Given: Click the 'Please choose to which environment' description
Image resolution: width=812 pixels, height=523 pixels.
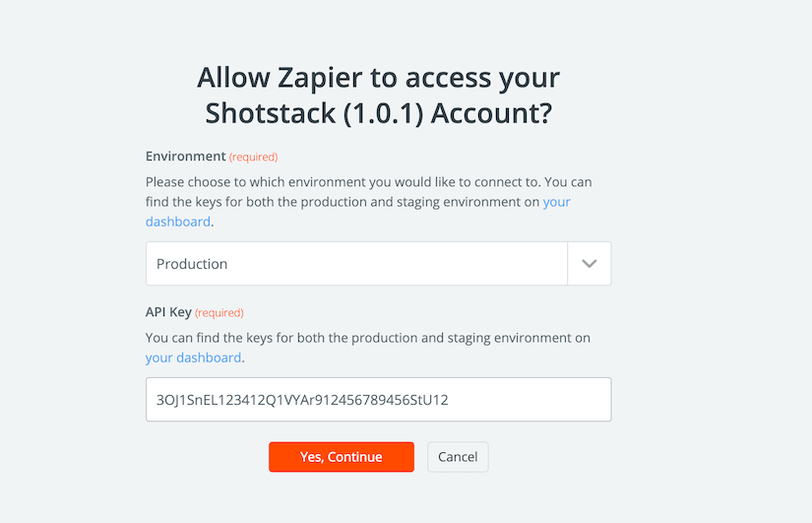Looking at the screenshot, I should (x=368, y=202).
